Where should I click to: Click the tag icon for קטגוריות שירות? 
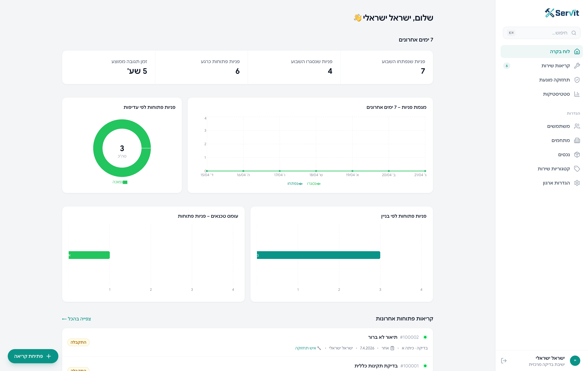(x=577, y=169)
